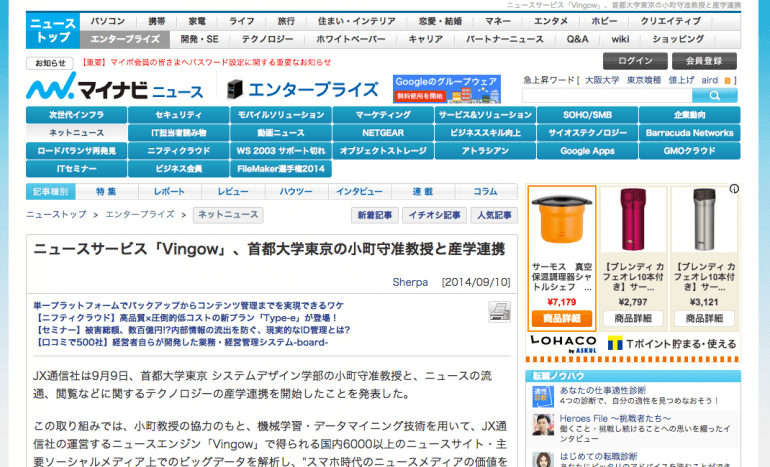Screen dimensions: 770x467
Task: Click the LOHACO by ASKUL logo
Action: tap(563, 344)
